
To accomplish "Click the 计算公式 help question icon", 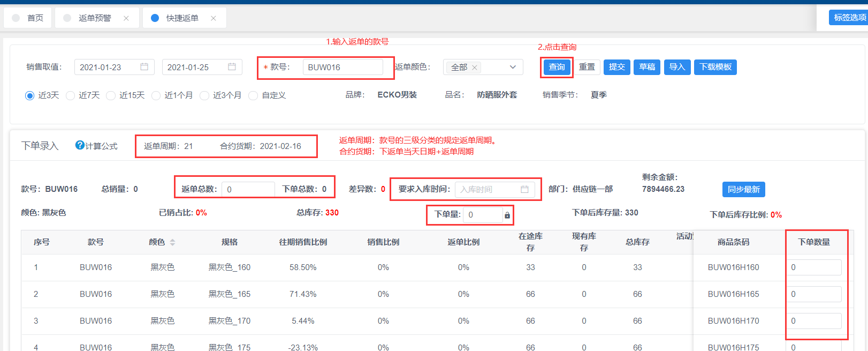I will 80,145.
